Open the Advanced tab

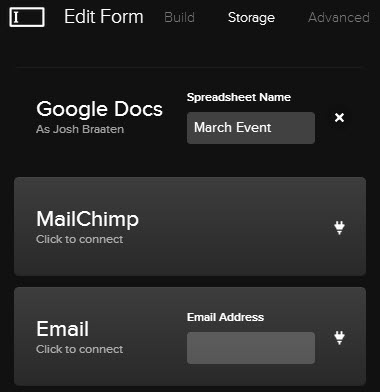(339, 17)
